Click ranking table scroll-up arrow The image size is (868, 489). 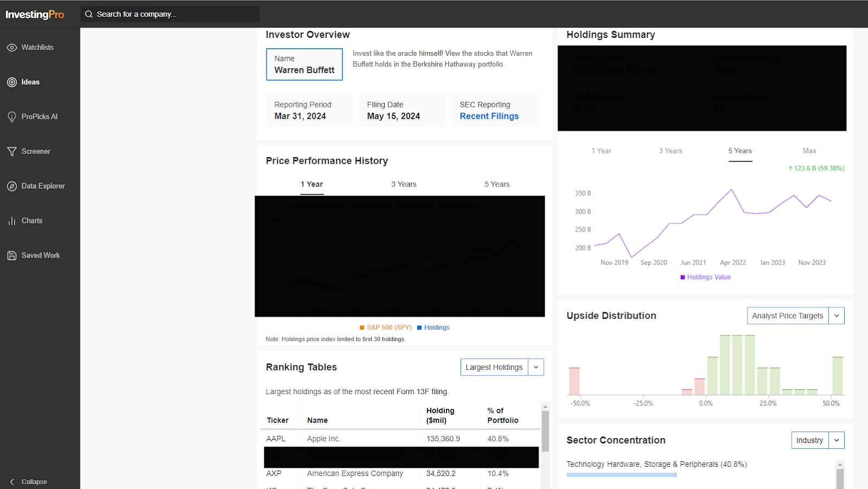[x=545, y=407]
